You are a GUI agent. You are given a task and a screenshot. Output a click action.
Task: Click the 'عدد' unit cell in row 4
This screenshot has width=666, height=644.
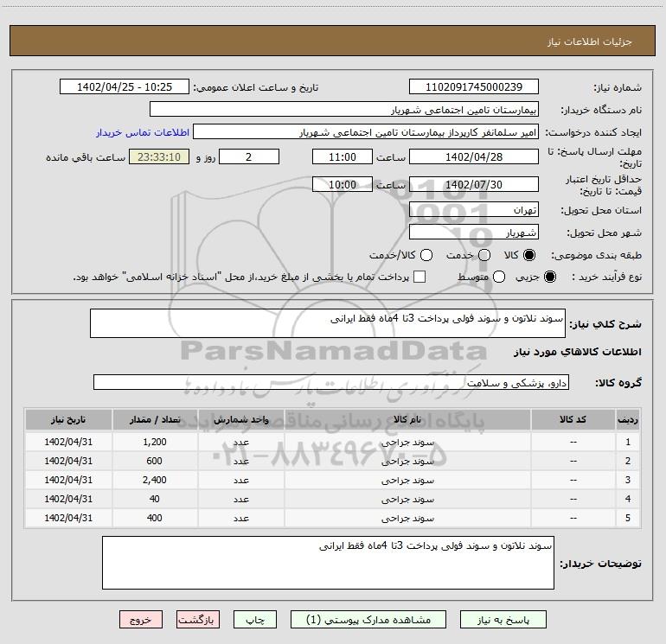pyautogui.click(x=240, y=500)
